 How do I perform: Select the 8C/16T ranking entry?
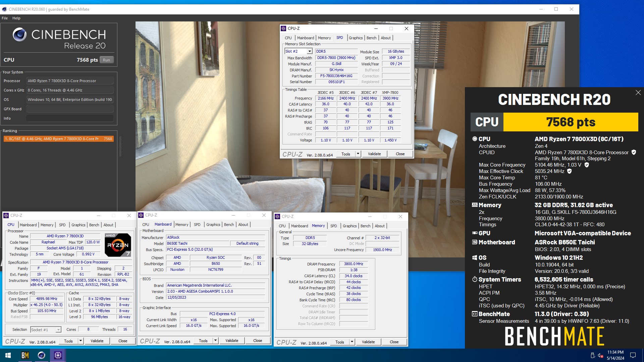(59, 139)
